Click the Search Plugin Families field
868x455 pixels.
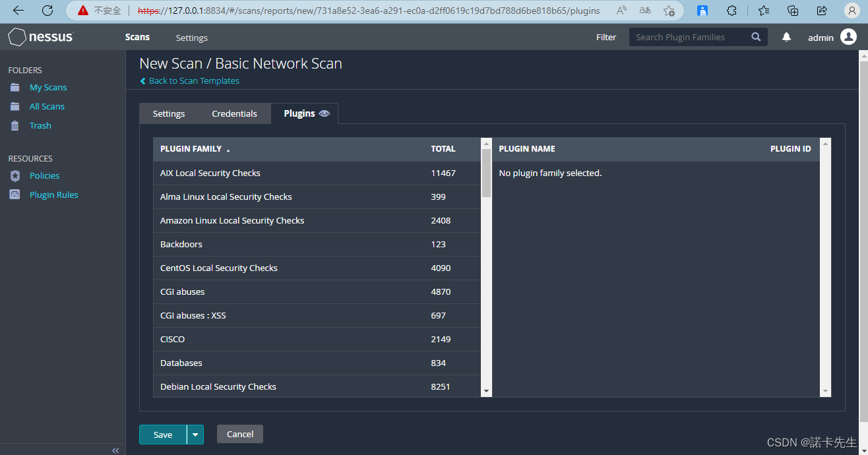click(x=689, y=38)
